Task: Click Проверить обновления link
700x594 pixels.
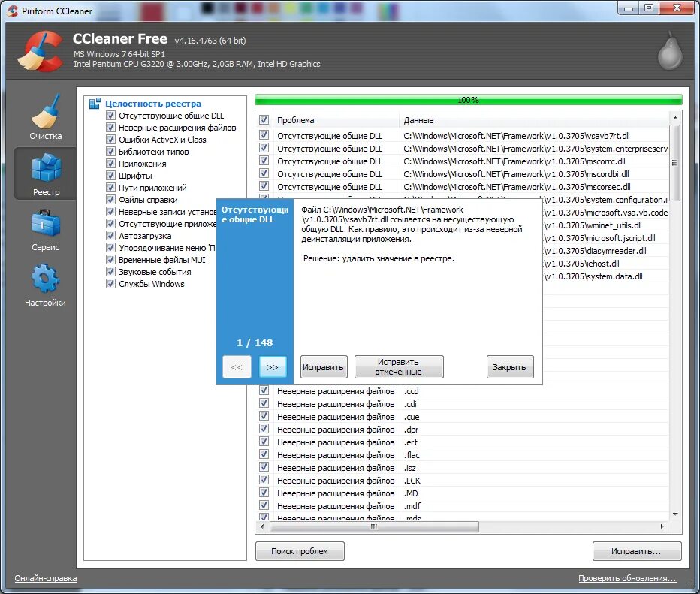Action: pyautogui.click(x=627, y=578)
